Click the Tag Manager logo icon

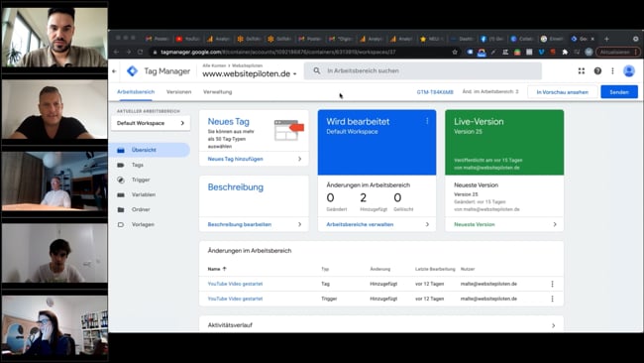(132, 71)
